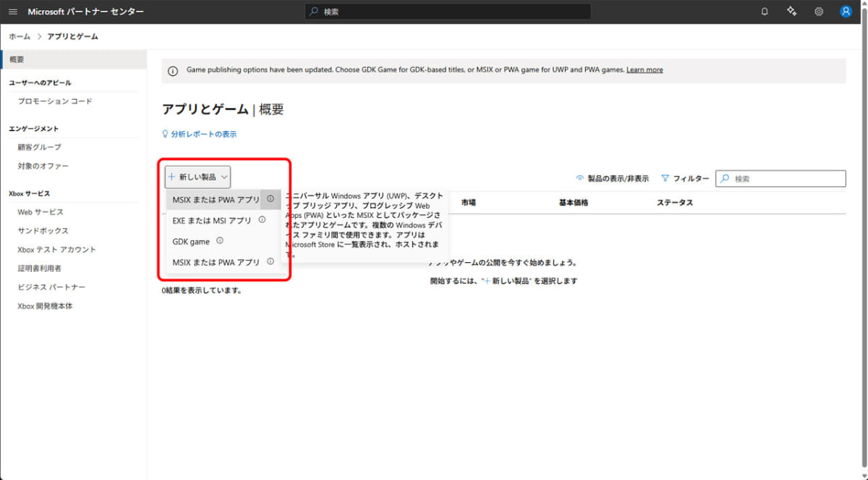The image size is (868, 480).
Task: Click the ステータス column header
Action: coord(675,203)
